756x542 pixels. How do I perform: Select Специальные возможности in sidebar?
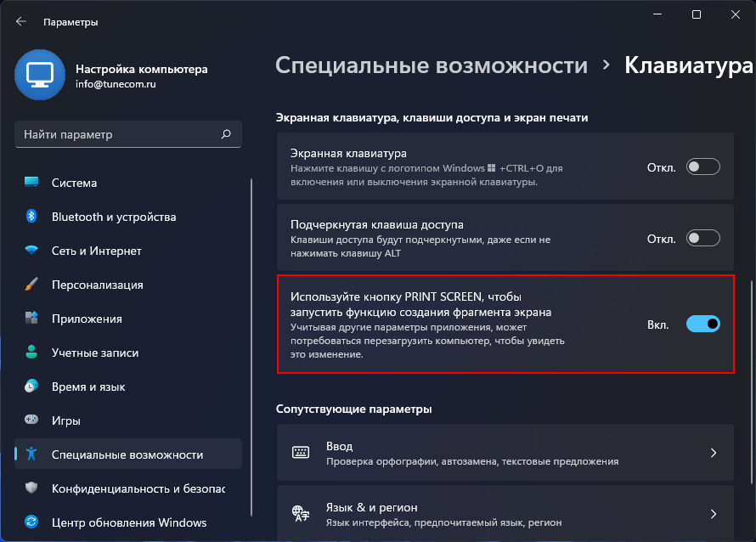[x=128, y=454]
